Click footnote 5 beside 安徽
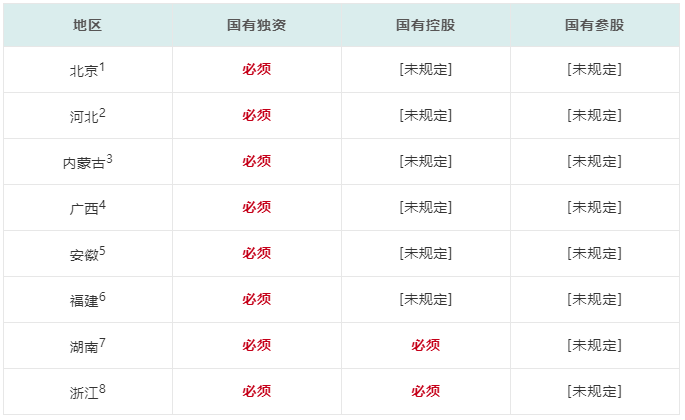The height and width of the screenshot is (420, 685). point(102,251)
